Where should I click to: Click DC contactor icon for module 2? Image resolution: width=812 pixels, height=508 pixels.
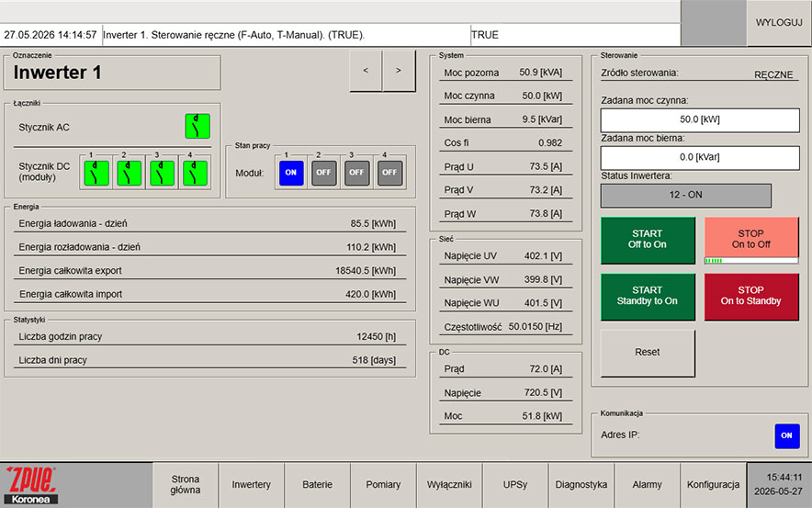(129, 173)
